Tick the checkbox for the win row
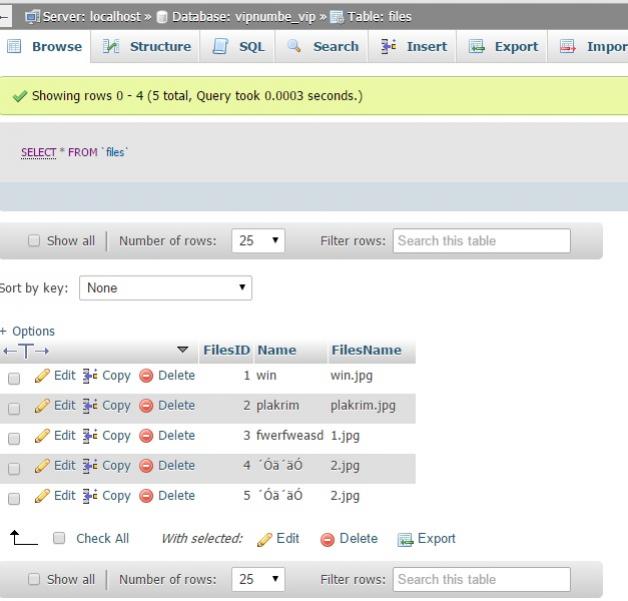 point(14,378)
